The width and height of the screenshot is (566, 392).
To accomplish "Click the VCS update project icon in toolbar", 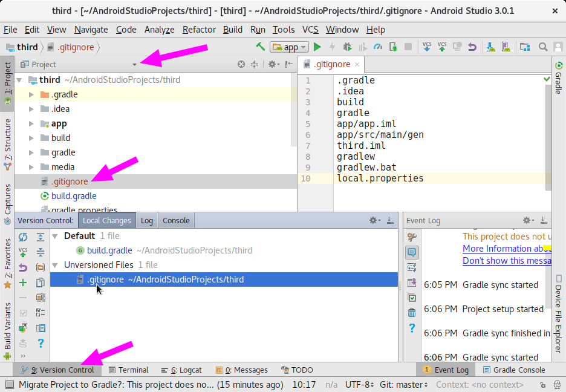I will [x=427, y=47].
